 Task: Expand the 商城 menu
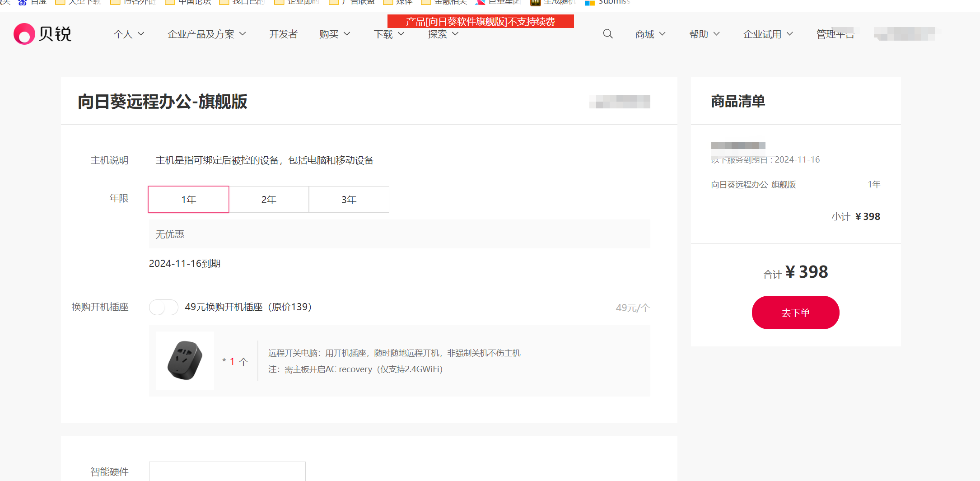(650, 34)
